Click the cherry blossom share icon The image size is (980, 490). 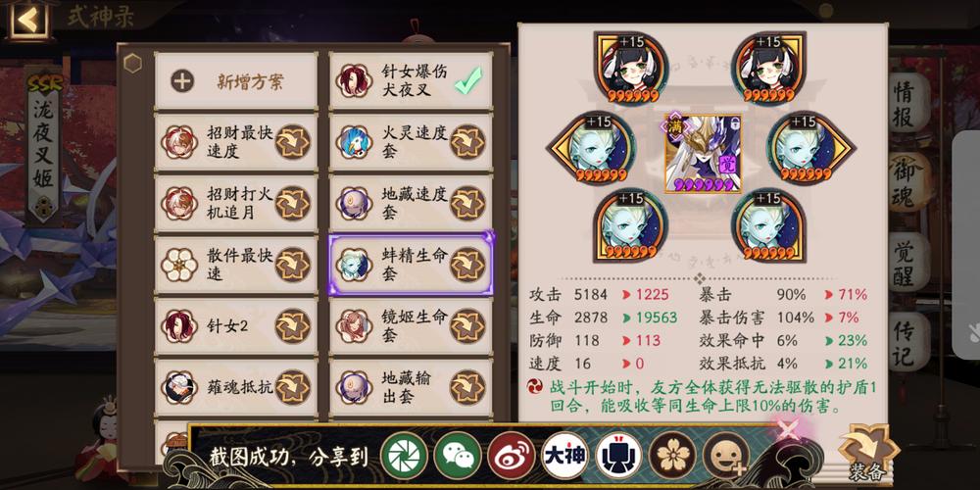(672, 456)
